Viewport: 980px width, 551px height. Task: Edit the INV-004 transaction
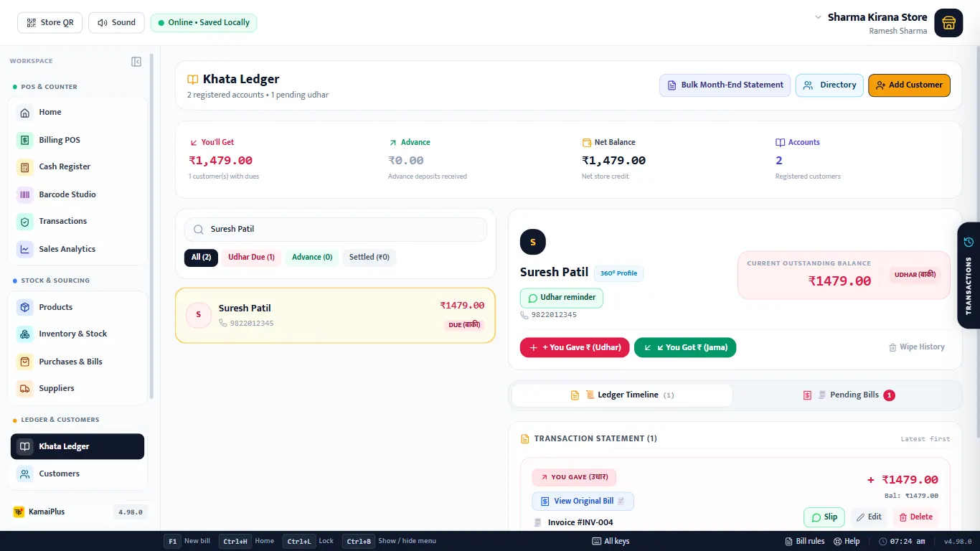tap(869, 517)
